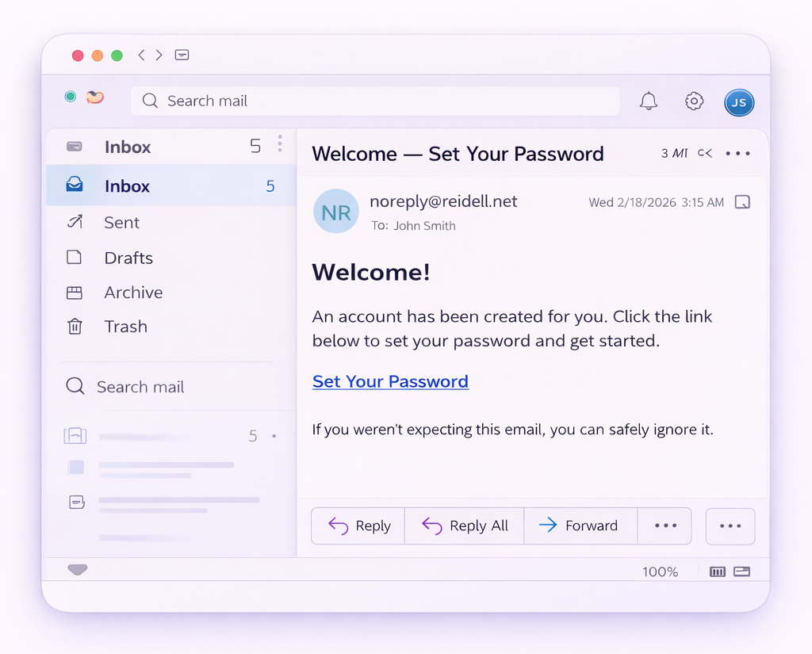Open the Settings gear icon
812x654 pixels.
693,101
